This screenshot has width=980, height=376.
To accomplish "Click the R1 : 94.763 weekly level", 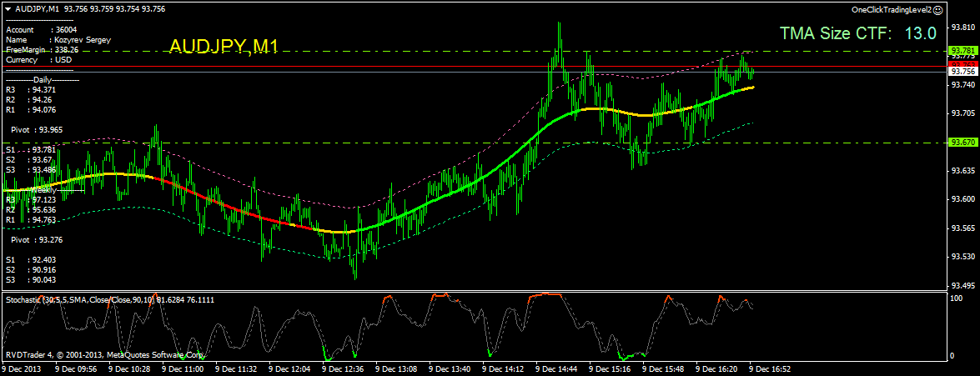I will tap(31, 220).
